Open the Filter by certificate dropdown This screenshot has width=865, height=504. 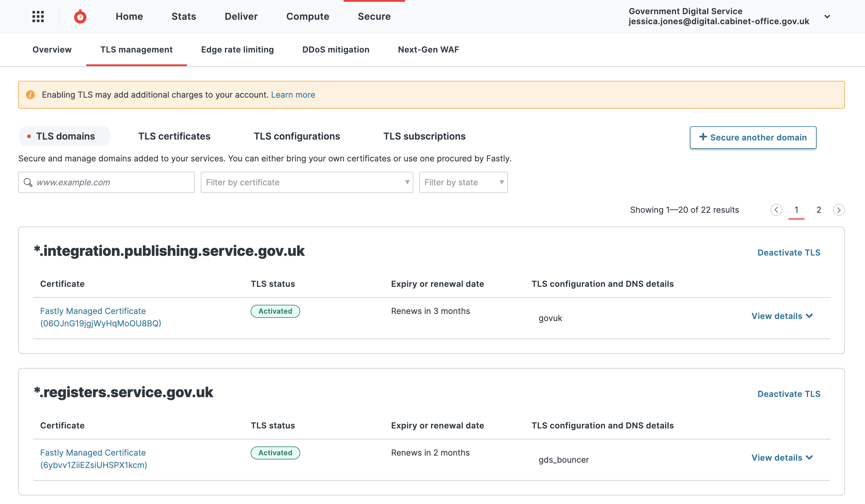tap(307, 182)
